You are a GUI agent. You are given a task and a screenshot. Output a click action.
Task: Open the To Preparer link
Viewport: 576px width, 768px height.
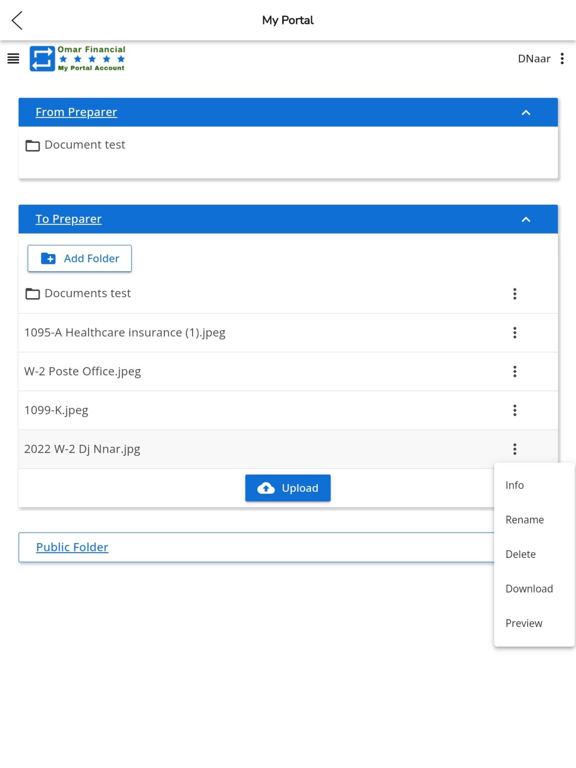pos(69,219)
